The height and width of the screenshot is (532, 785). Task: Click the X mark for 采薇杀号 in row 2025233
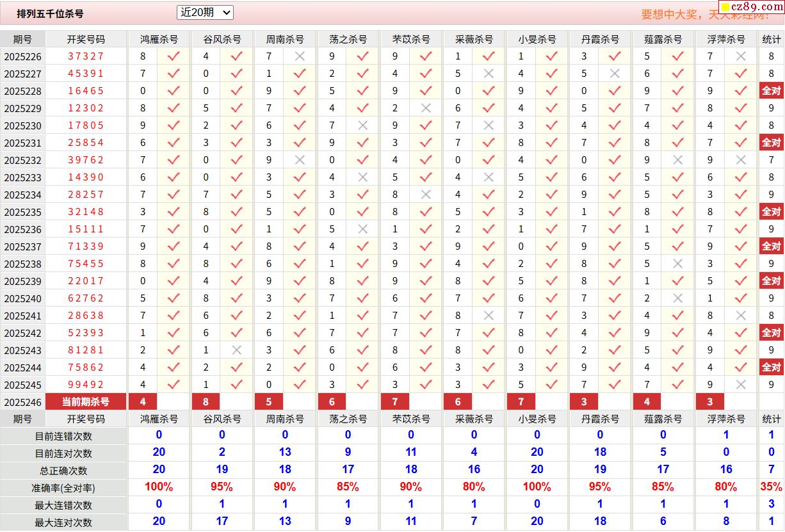(x=489, y=177)
